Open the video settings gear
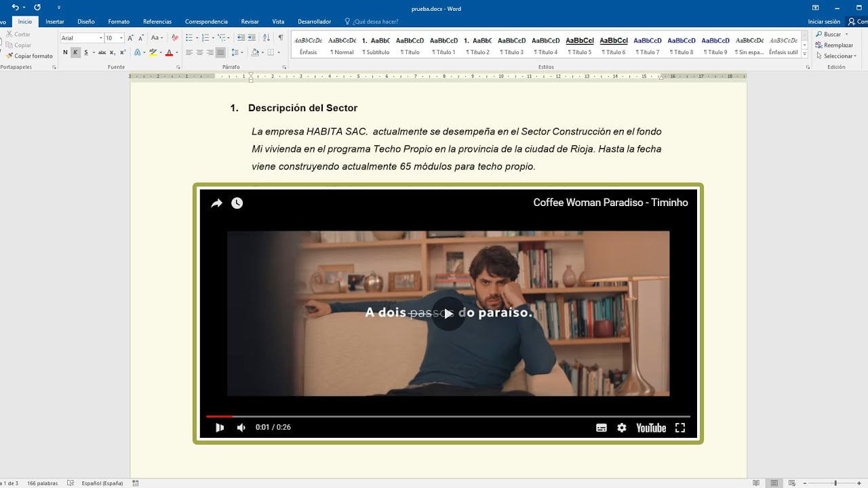868x488 pixels. click(622, 428)
